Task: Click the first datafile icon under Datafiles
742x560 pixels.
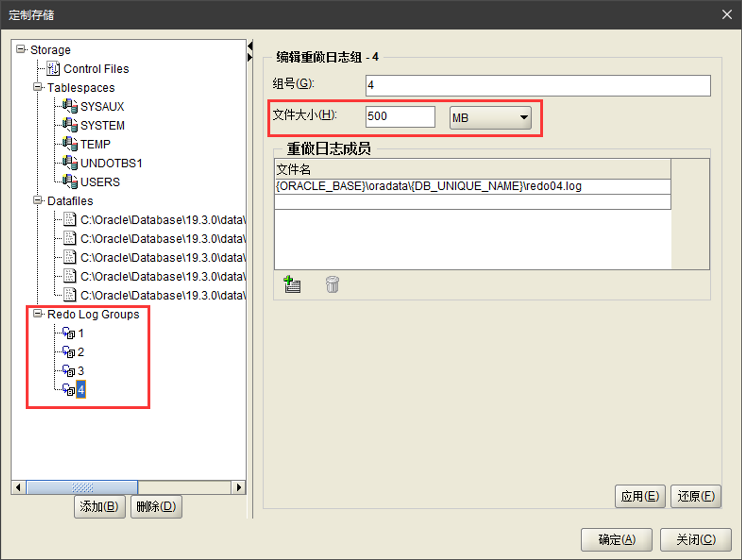Action: 70,220
